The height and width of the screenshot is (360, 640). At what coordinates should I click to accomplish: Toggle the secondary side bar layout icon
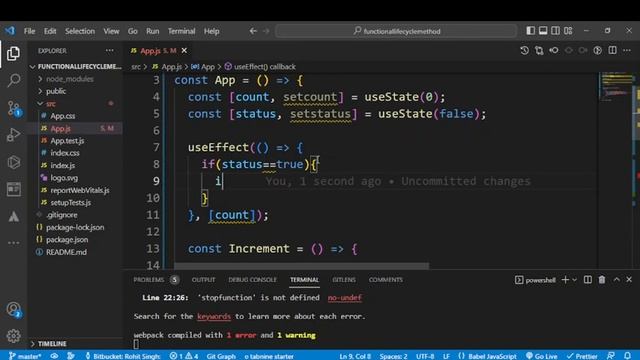pyautogui.click(x=556, y=31)
